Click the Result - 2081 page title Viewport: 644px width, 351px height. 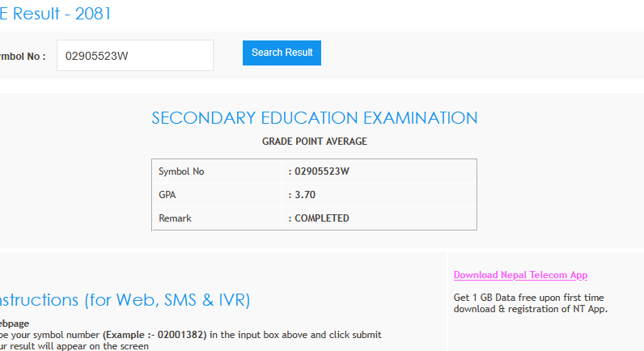56,14
